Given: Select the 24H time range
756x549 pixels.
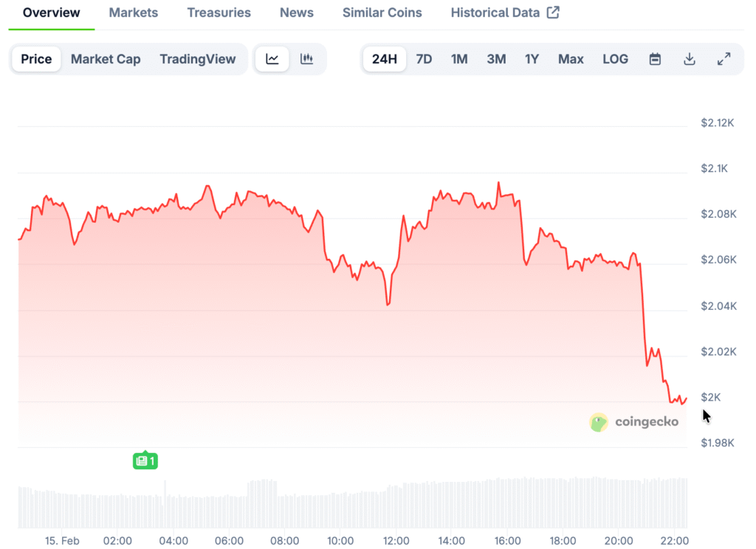Looking at the screenshot, I should tap(385, 59).
